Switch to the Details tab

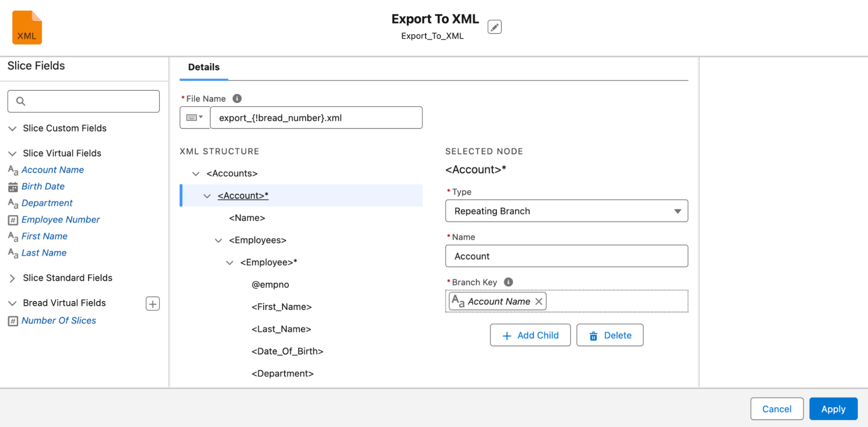[x=203, y=67]
